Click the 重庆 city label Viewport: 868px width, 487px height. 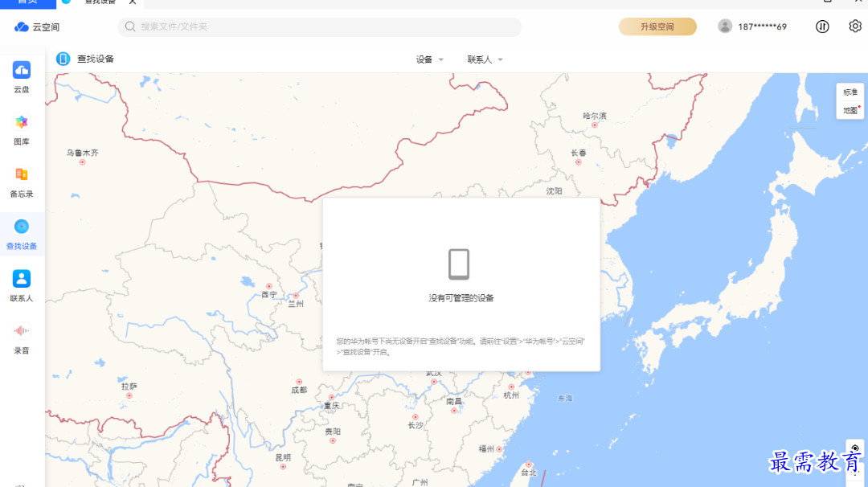[332, 406]
